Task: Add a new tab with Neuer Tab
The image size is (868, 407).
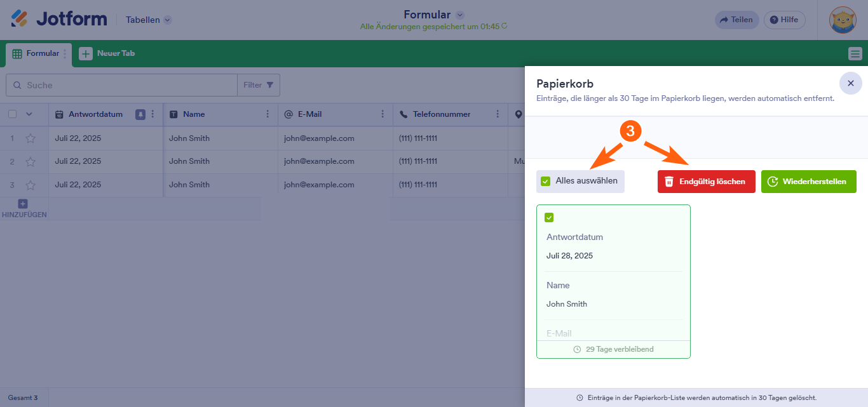Action: pyautogui.click(x=107, y=53)
